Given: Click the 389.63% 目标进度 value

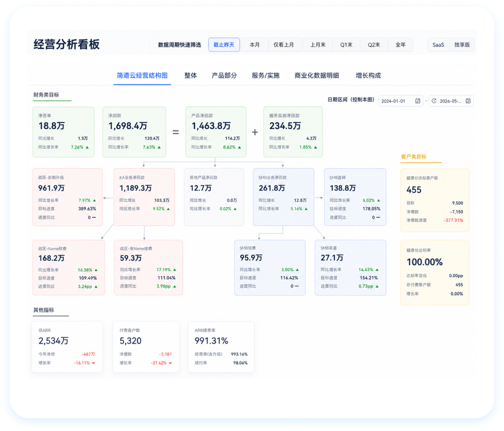Looking at the screenshot, I should tap(87, 209).
